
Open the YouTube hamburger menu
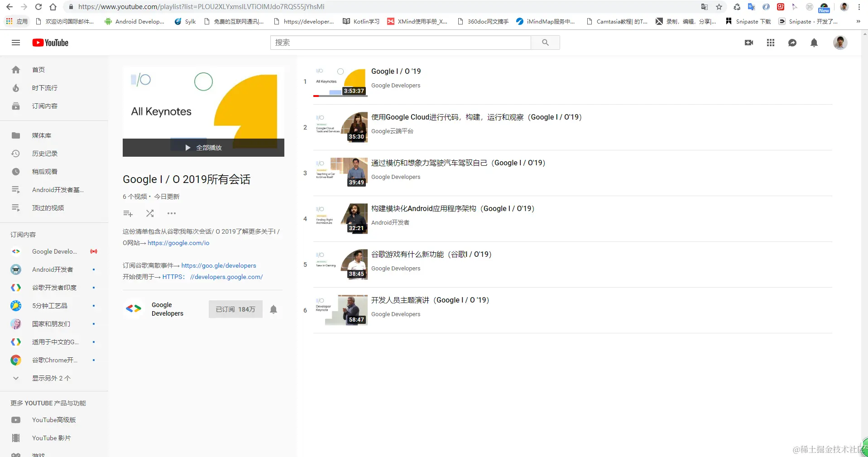click(x=15, y=42)
